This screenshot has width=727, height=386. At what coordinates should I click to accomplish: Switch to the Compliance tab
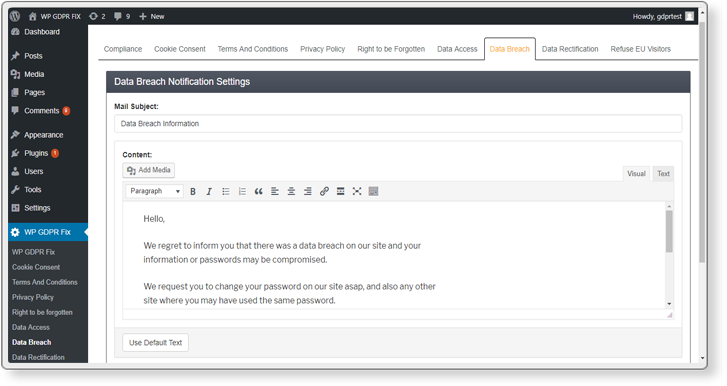point(123,49)
